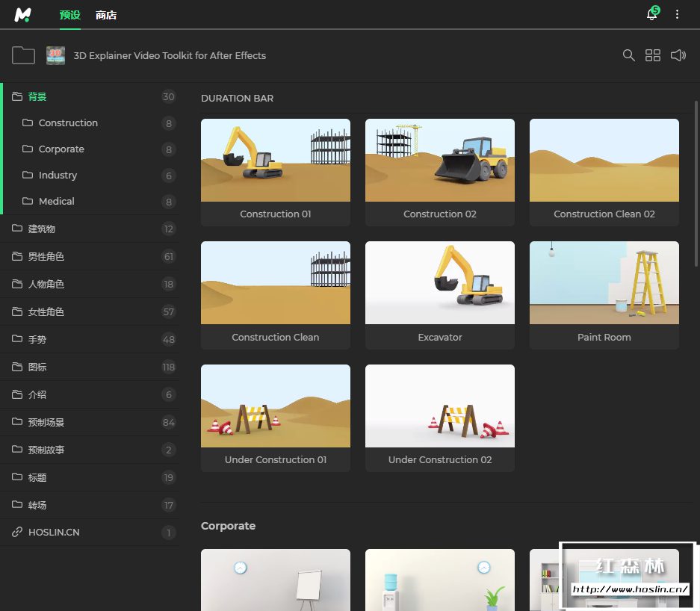Open the HOSLIN.CN link item
Image resolution: width=700 pixels, height=611 pixels.
click(54, 533)
